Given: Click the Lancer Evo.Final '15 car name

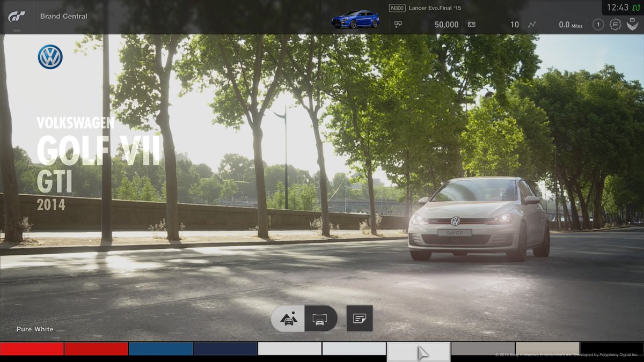Looking at the screenshot, I should [435, 8].
